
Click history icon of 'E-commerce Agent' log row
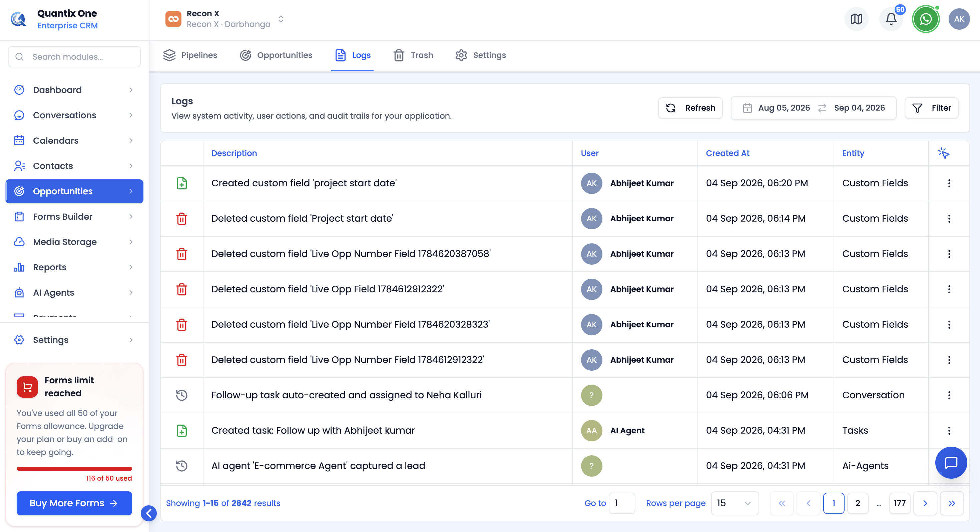(182, 466)
